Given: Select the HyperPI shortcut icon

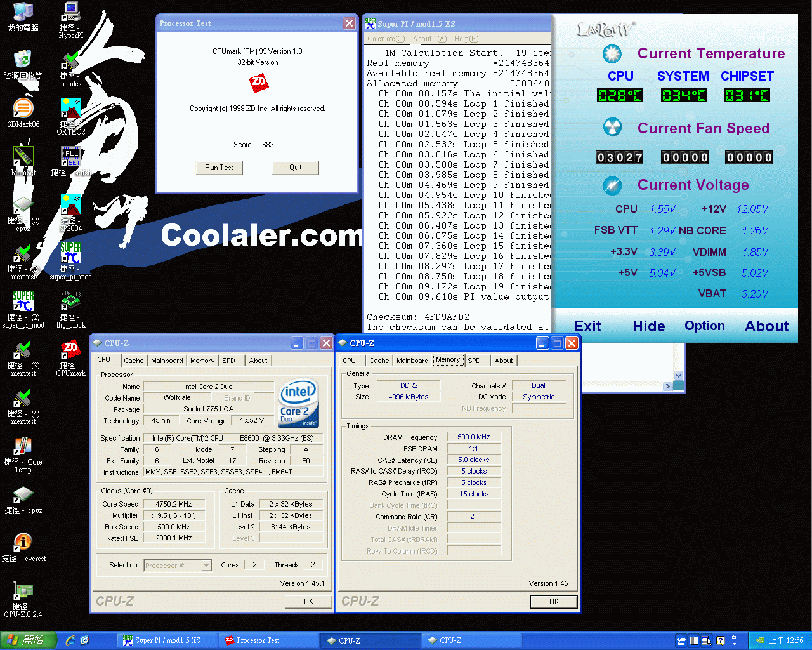Looking at the screenshot, I should point(71,11).
